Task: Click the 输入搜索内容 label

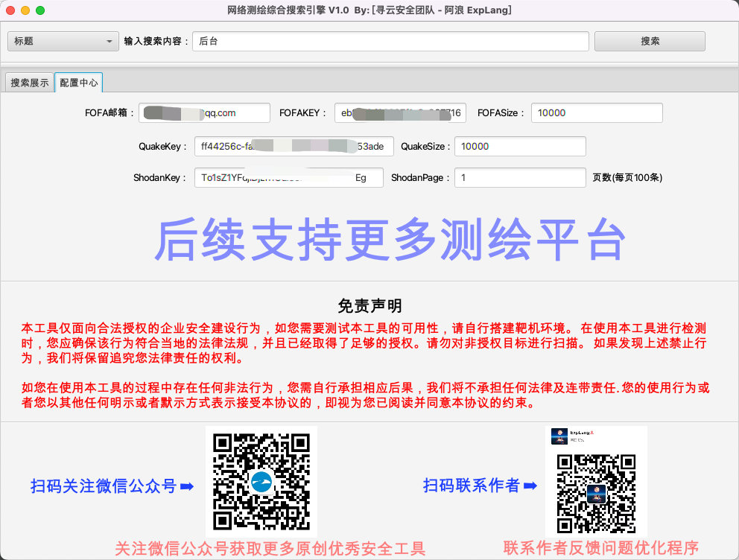Action: point(156,42)
